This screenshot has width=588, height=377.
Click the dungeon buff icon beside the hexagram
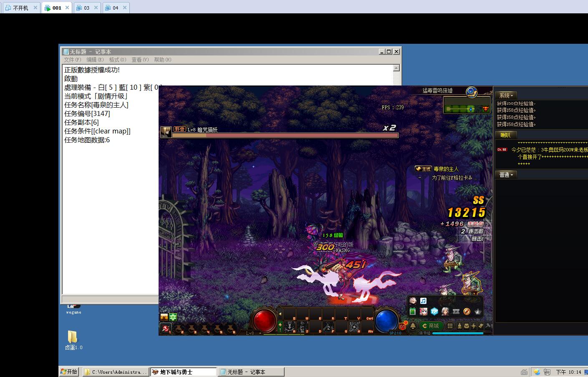pos(164,317)
